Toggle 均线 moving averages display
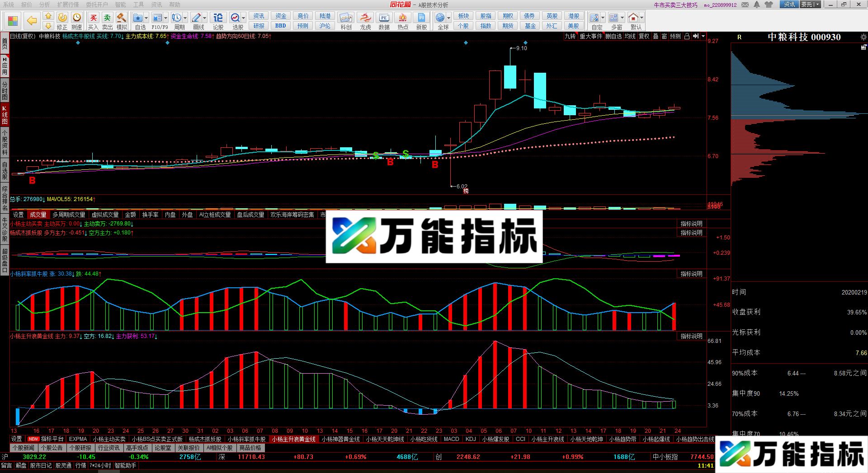Screen dimensions: 868x473 pyautogui.click(x=630, y=37)
